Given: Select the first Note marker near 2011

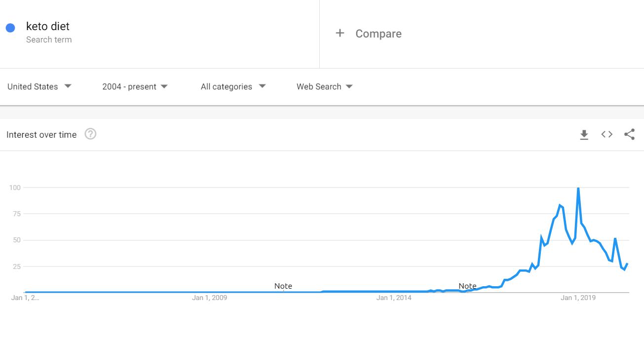Looking at the screenshot, I should [283, 286].
